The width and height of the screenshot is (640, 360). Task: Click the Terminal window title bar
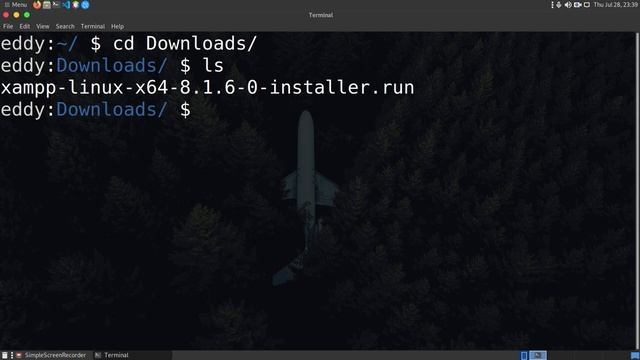click(320, 15)
